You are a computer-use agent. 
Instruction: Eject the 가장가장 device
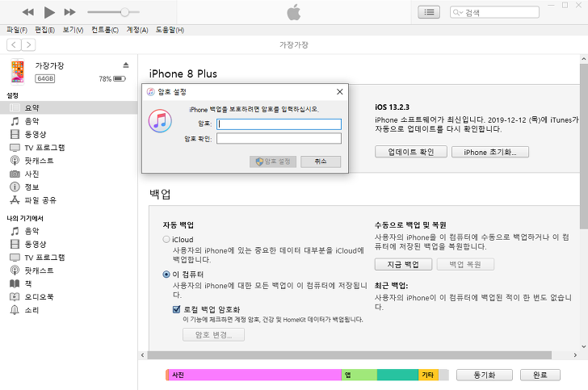[x=126, y=65]
